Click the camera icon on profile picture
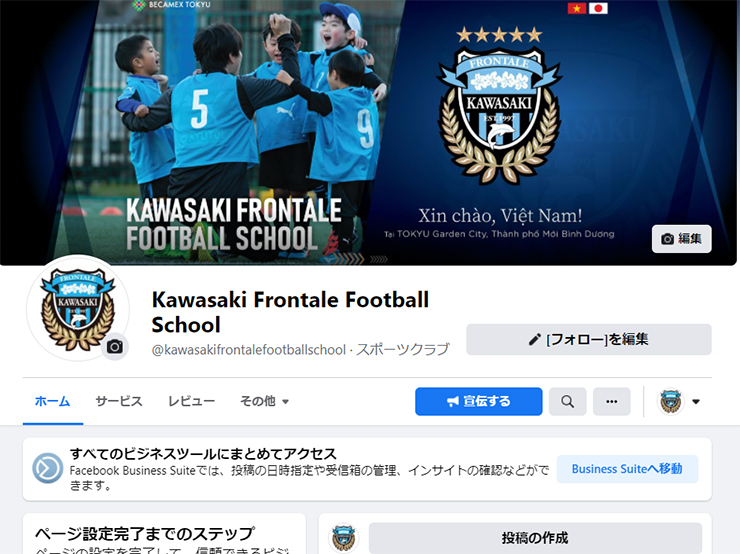The height and width of the screenshot is (554, 740). 115,347
